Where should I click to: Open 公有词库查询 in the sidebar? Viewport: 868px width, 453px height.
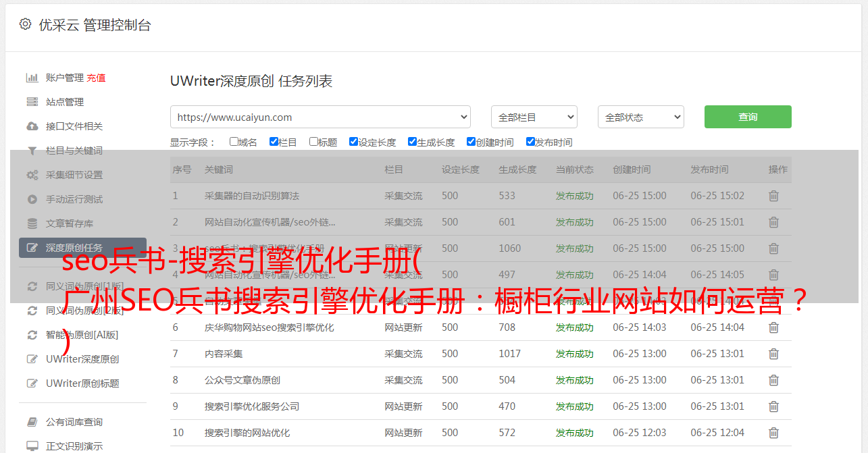click(74, 422)
